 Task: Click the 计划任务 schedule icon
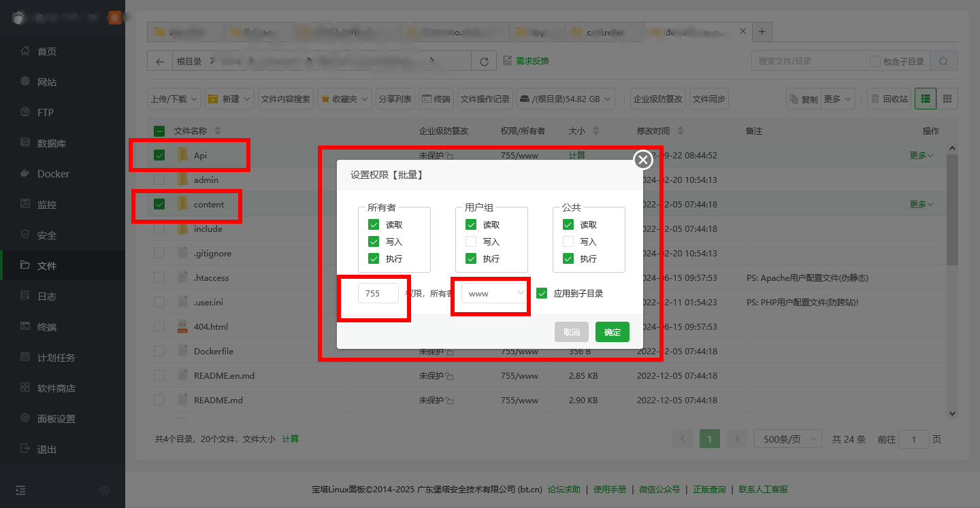click(25, 357)
